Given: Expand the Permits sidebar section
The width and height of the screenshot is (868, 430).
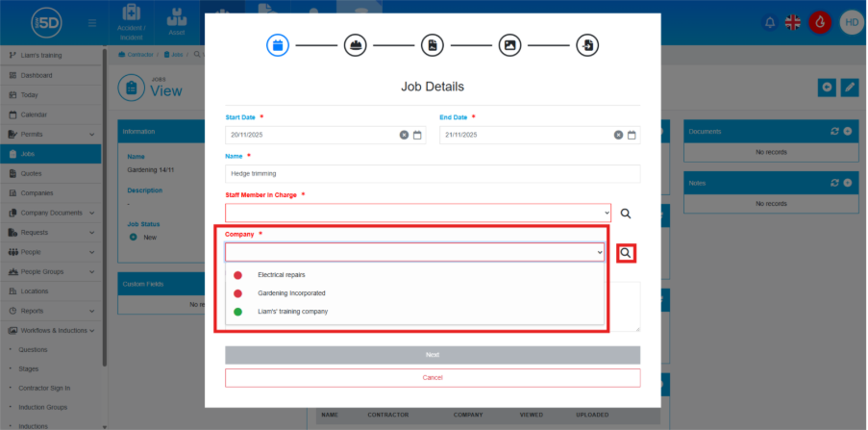Looking at the screenshot, I should click(x=91, y=134).
